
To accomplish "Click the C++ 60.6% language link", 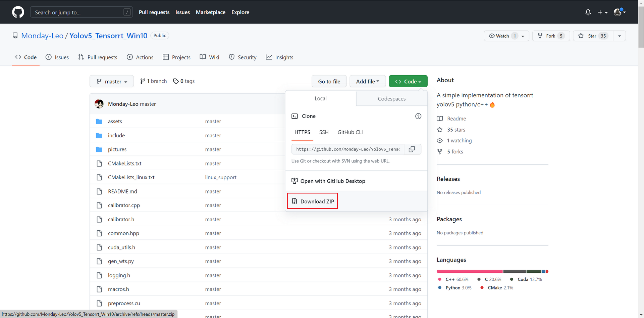I will click(x=453, y=279).
